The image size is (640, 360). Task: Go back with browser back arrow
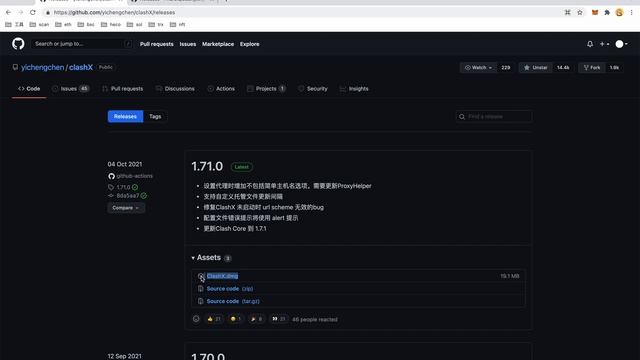pyautogui.click(x=9, y=13)
